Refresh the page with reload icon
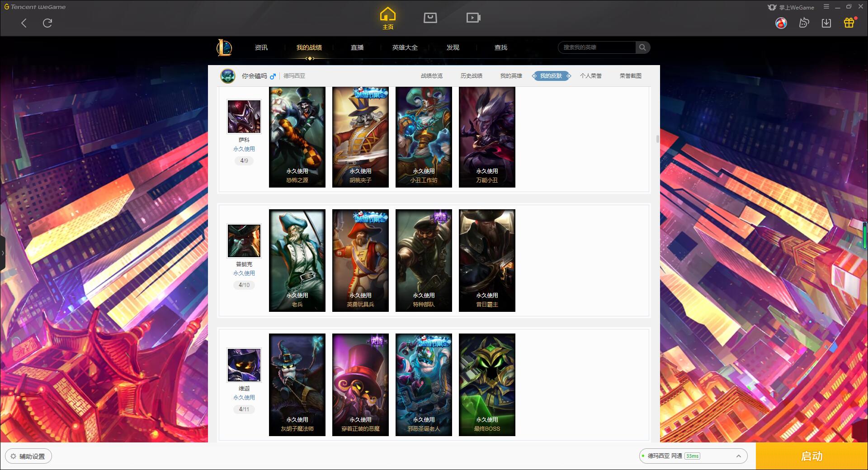The width and height of the screenshot is (868, 470). [x=47, y=23]
